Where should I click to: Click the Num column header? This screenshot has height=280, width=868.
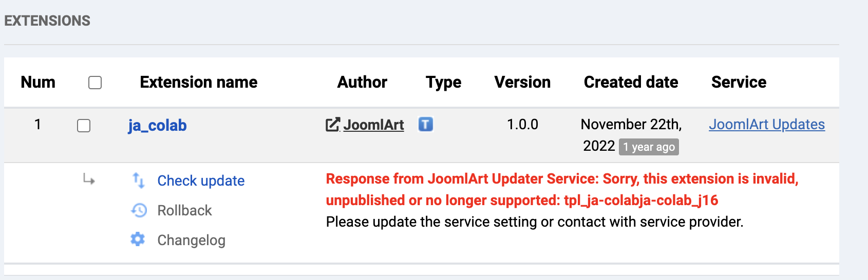click(x=38, y=82)
